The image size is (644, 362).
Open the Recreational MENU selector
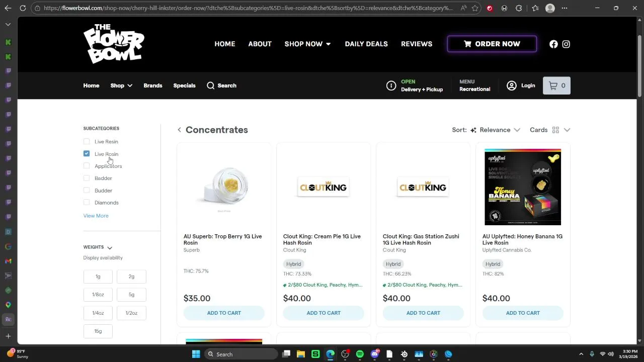click(x=474, y=85)
